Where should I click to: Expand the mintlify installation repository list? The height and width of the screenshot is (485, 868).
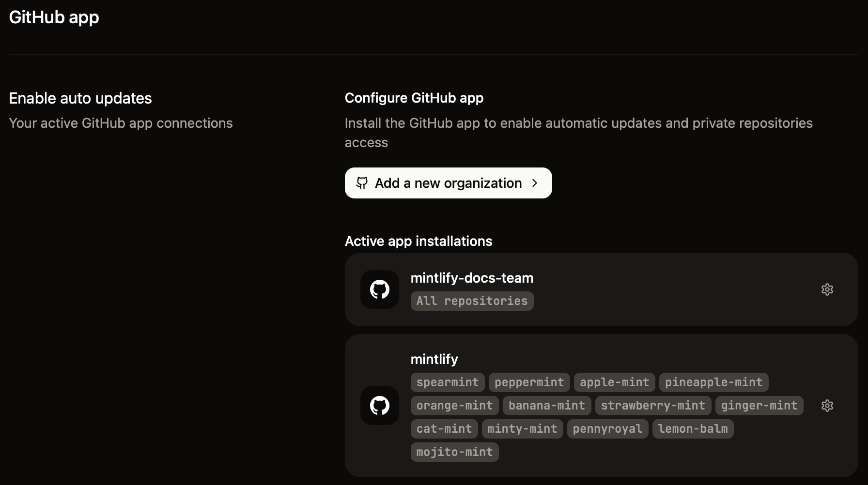601,406
